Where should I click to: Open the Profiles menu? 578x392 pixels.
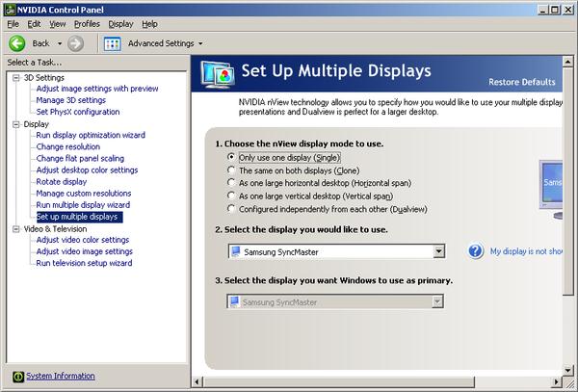click(x=87, y=24)
